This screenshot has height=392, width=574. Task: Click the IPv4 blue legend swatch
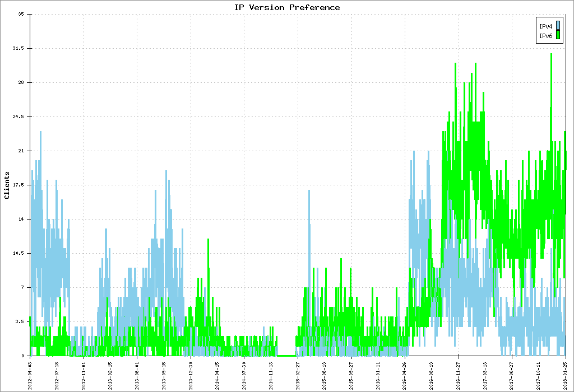coord(558,26)
